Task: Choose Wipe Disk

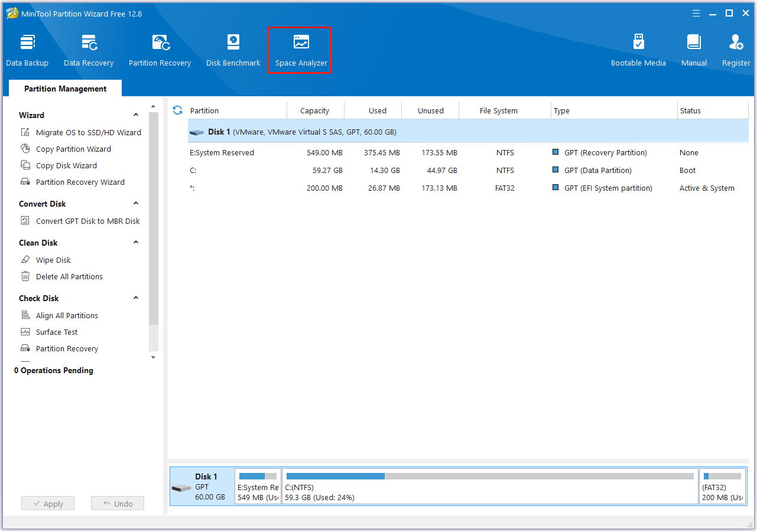Action: click(53, 260)
